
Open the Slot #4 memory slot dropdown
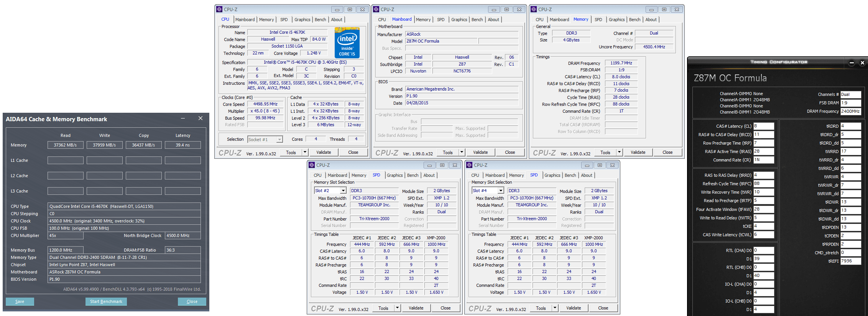click(501, 191)
